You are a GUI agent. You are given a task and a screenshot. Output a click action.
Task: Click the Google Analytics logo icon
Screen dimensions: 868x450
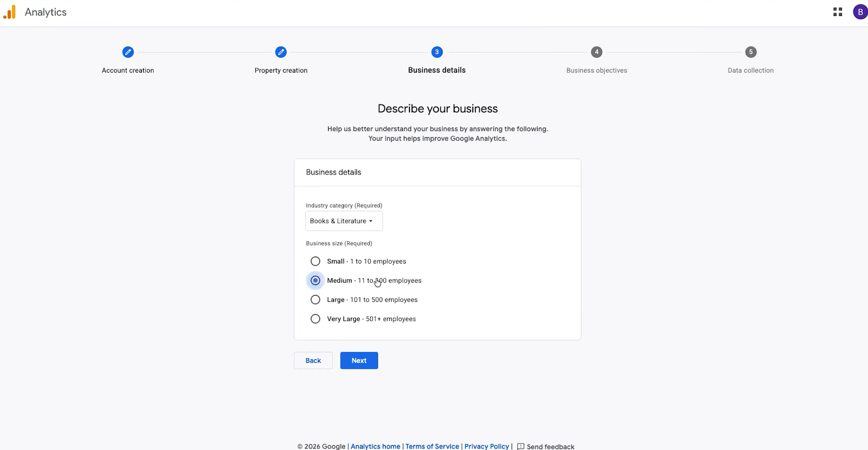coord(10,12)
